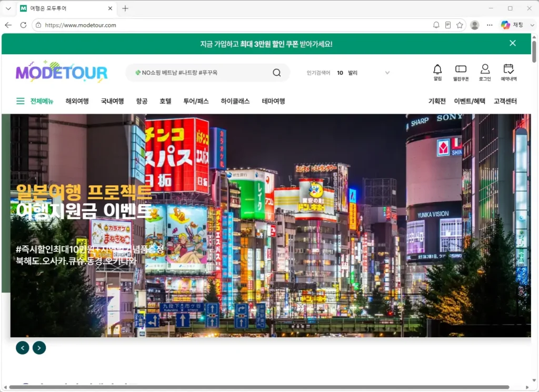The image size is (539, 392).
Task: Click the browser notification bell icon
Action: coord(436,25)
